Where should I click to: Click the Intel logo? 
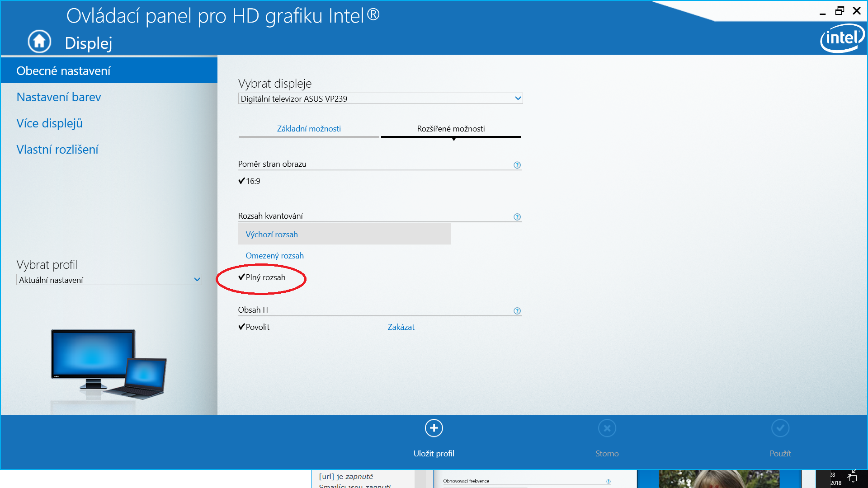[x=842, y=38]
